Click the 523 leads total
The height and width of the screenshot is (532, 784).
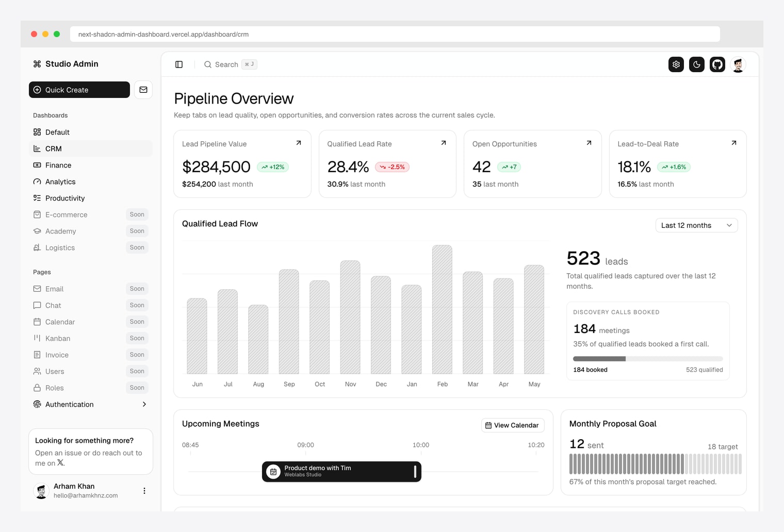click(x=597, y=258)
